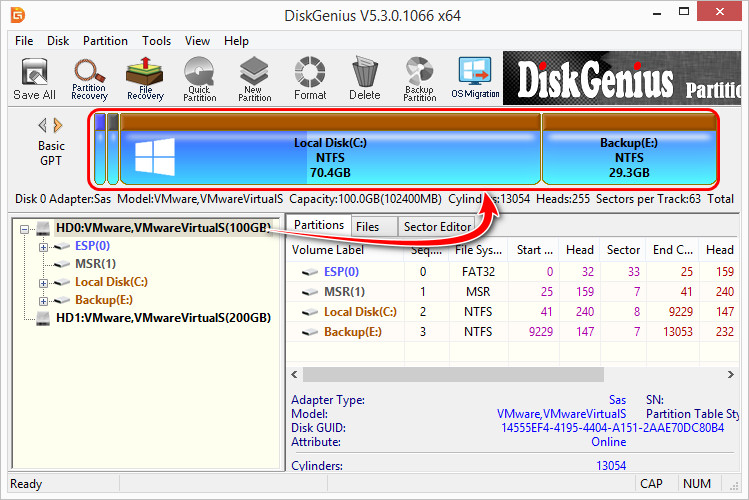The image size is (749, 500).
Task: Sort by the Sector column header
Action: pyautogui.click(x=623, y=250)
